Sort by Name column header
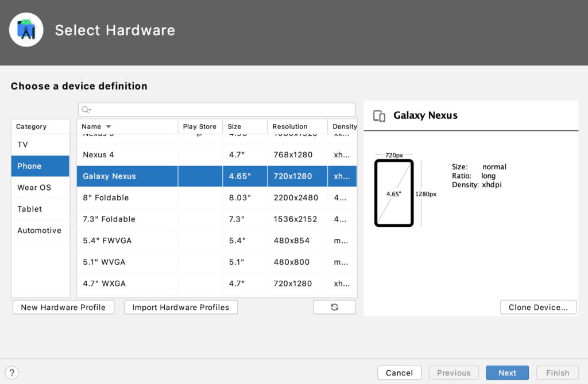Viewport: 588px width, 384px height. click(127, 127)
